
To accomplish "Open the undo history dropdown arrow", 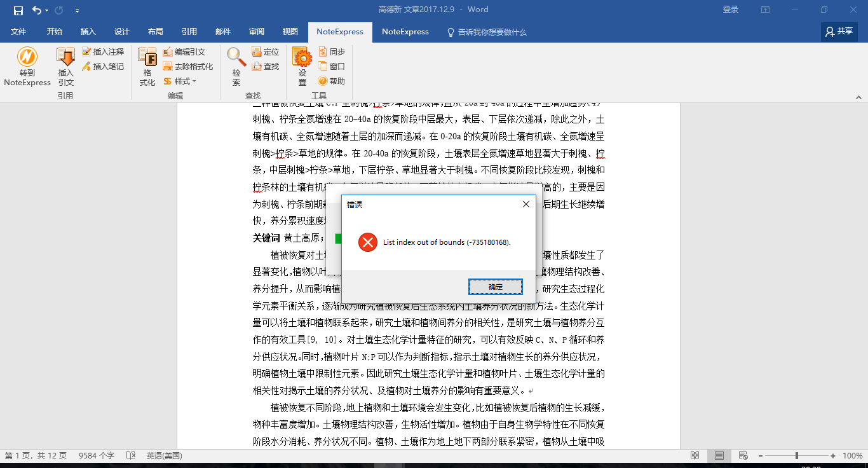I will (x=48, y=10).
